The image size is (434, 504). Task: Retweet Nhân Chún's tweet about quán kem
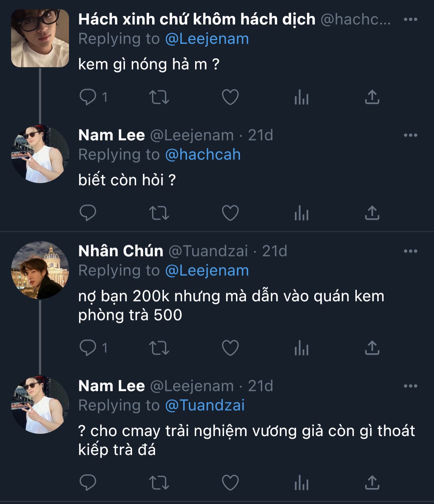(159, 348)
